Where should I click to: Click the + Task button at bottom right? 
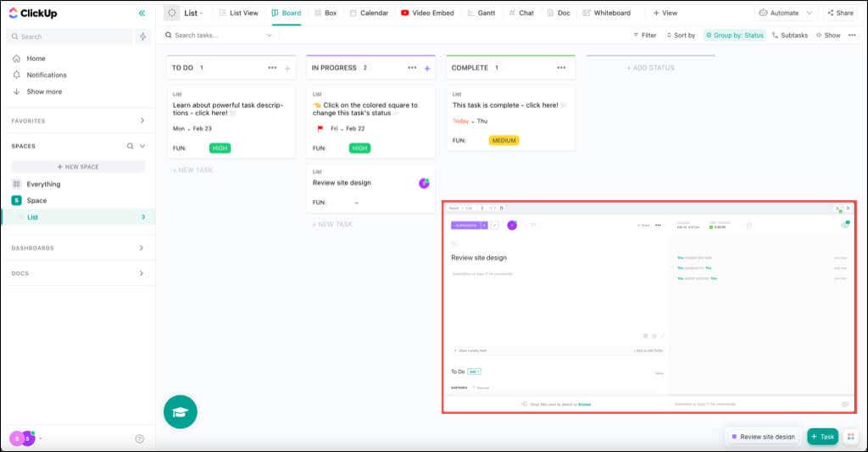822,436
